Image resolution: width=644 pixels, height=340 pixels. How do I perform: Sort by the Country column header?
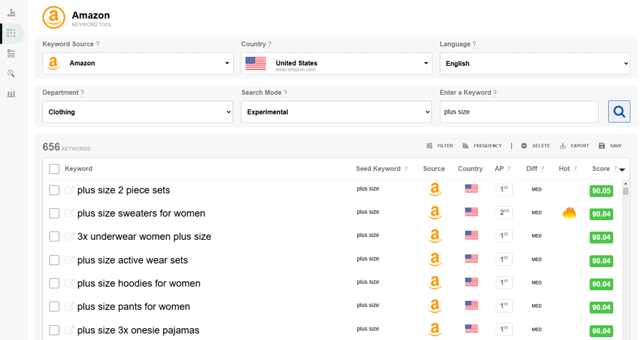(470, 168)
